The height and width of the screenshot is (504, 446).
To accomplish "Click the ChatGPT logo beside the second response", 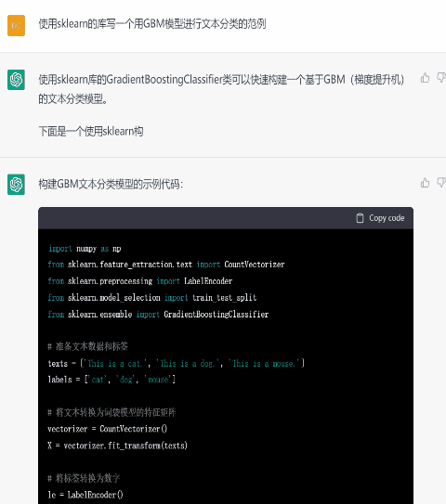I will 16,184.
